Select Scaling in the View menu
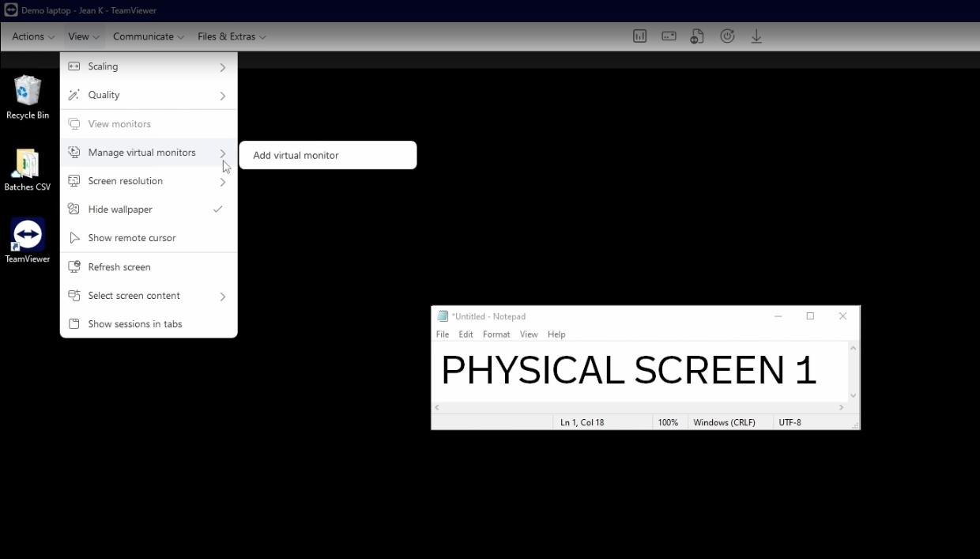 149,66
